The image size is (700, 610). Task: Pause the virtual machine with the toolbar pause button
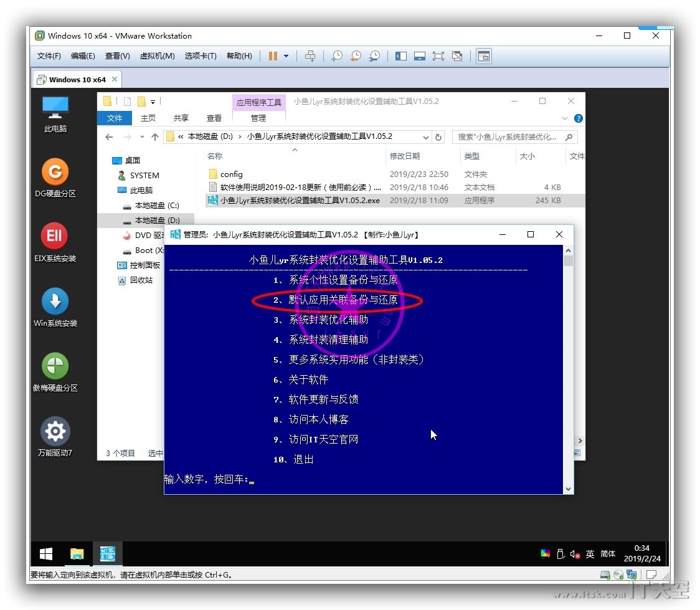(273, 56)
